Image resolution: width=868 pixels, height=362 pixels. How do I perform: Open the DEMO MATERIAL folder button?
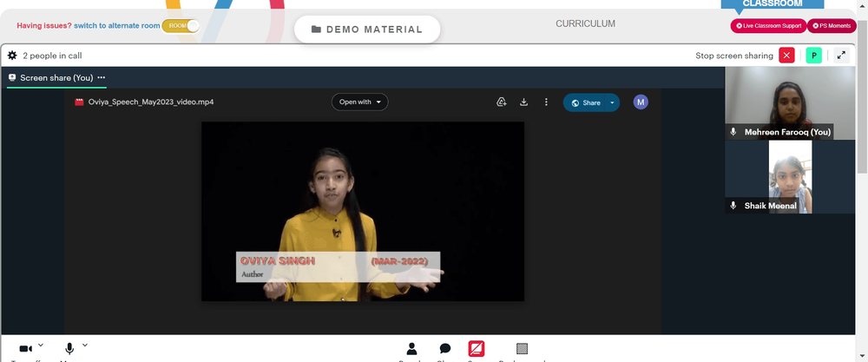pyautogui.click(x=367, y=30)
